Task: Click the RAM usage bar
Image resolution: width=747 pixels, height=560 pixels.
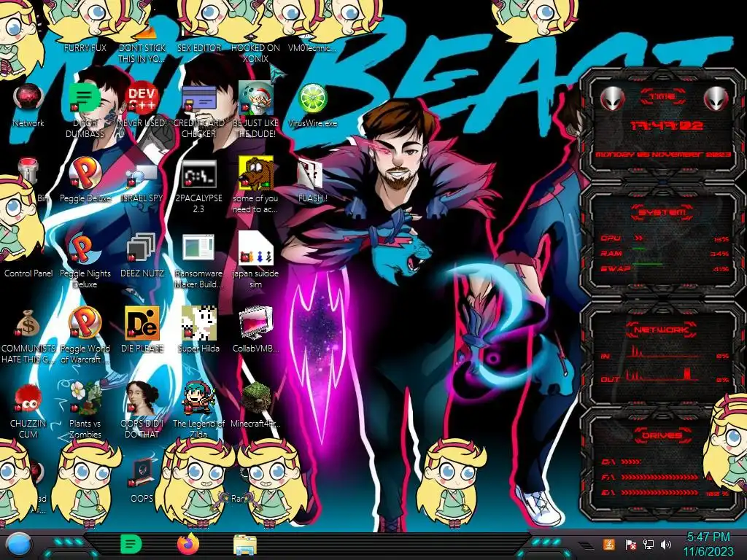Action: click(639, 249)
